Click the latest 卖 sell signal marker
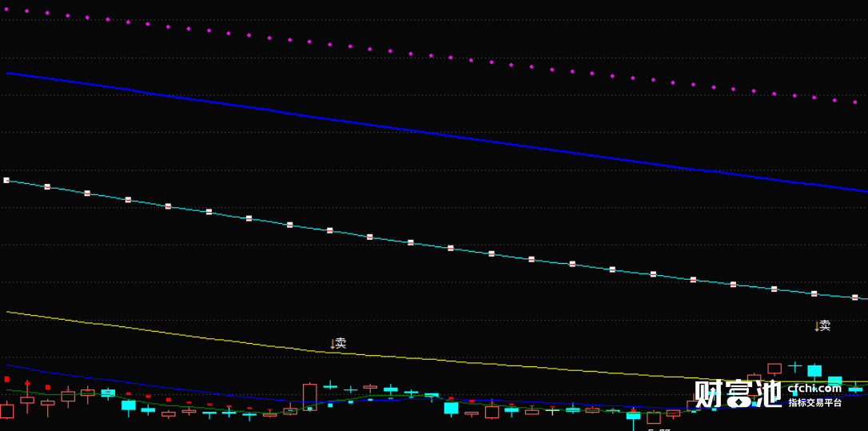Screen dimensions: 868x431 [822, 325]
